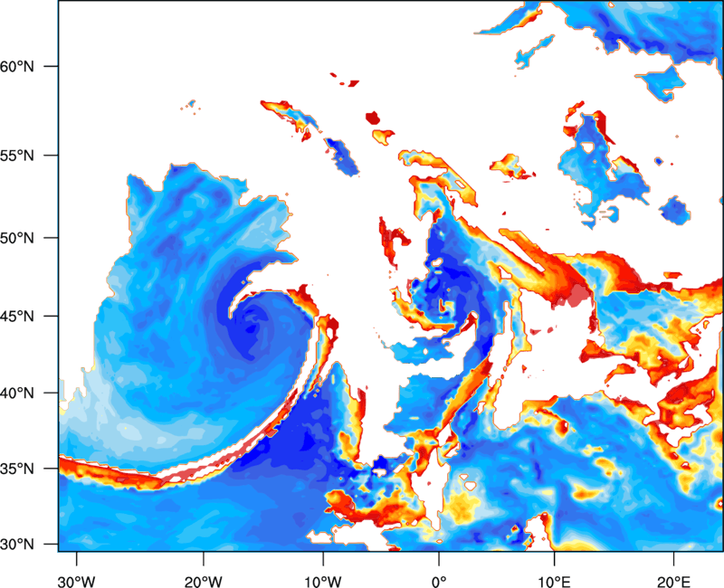
Task: Click the 30°N latitude label
Action: [17, 545]
